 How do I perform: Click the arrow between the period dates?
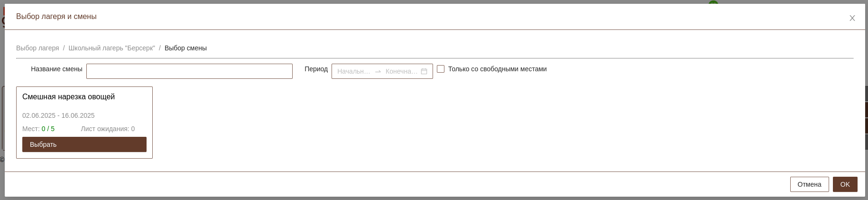(378, 71)
